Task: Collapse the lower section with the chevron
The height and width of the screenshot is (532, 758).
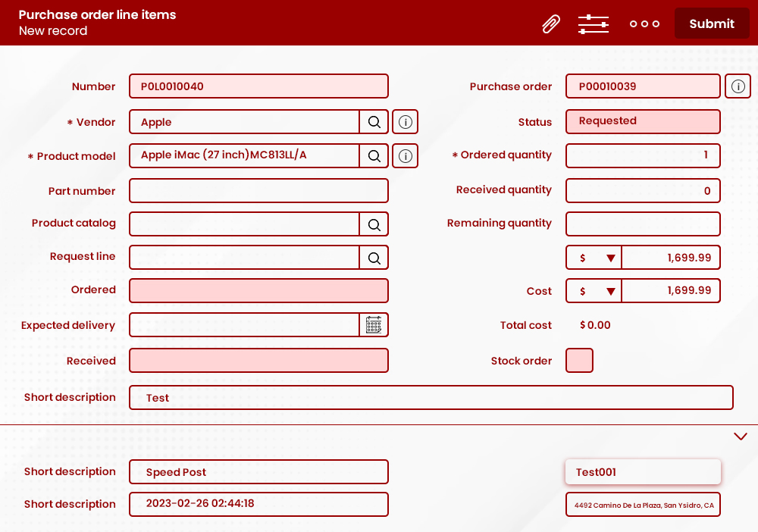Action: (x=741, y=437)
